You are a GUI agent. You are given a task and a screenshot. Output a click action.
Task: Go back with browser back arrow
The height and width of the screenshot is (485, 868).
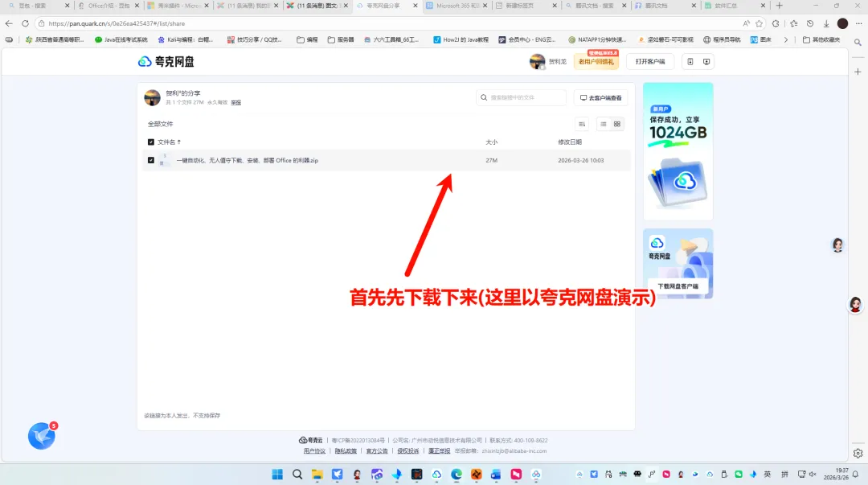[9, 23]
